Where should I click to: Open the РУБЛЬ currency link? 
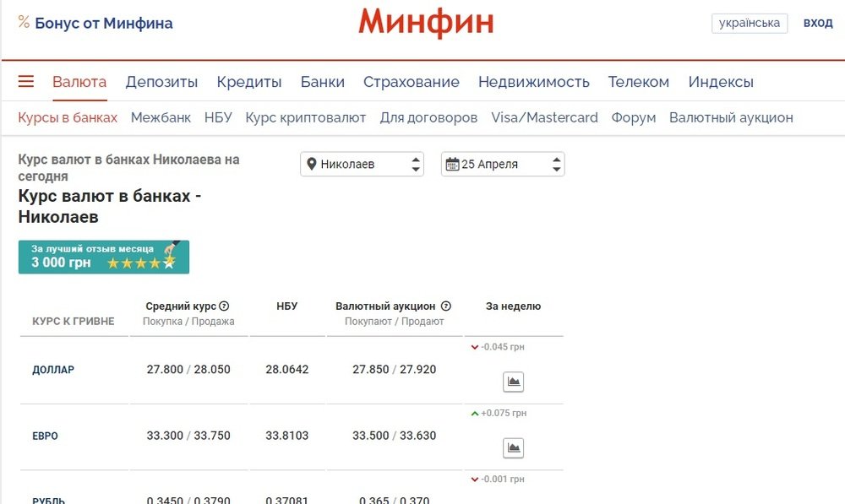click(48, 501)
